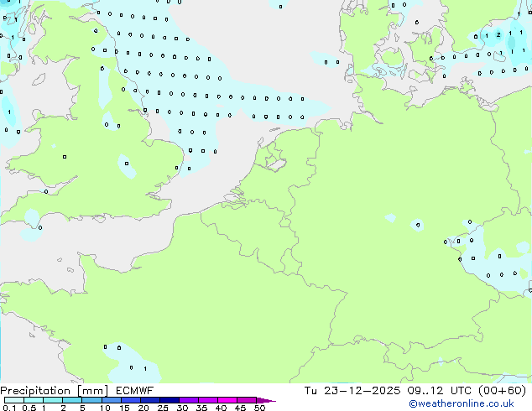Click the 30–35 mm purple legend swatch
Viewport: 532px width, 411px height.
coord(188,400)
